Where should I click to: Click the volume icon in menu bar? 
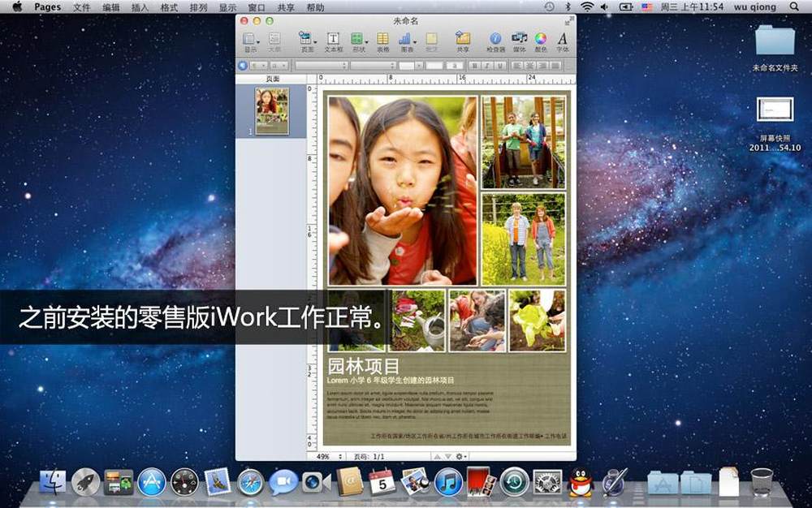click(604, 6)
